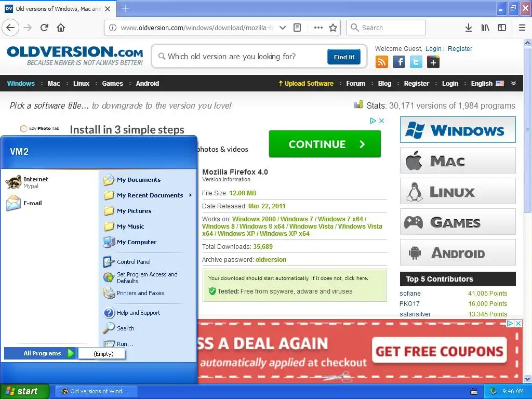532x399 pixels.
Task: Click scrollbar down arrow at page bottom
Action: (x=527, y=379)
